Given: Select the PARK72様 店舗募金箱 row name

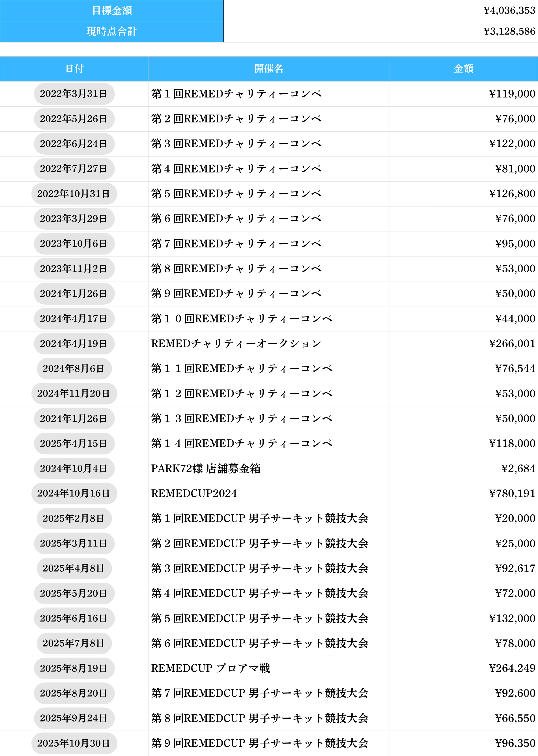Looking at the screenshot, I should pos(206,469).
